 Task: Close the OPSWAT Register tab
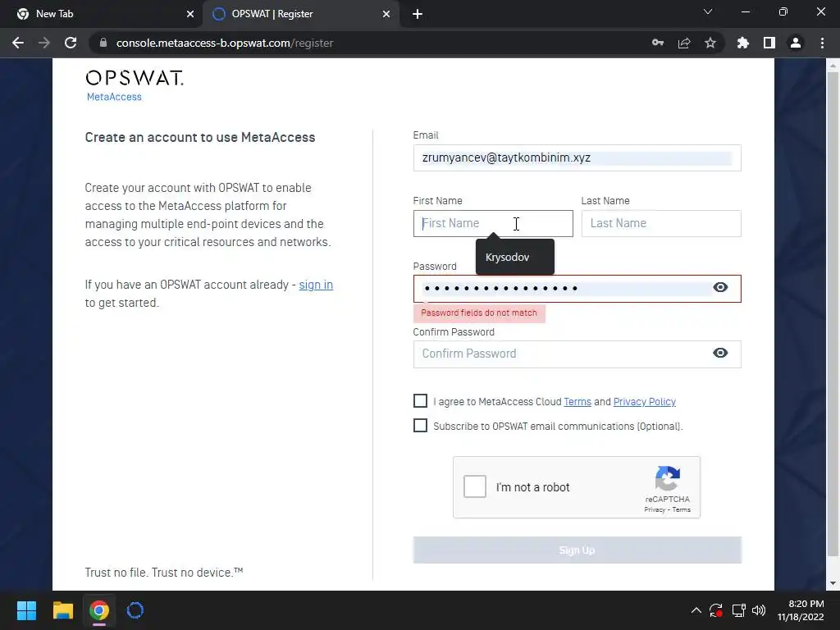click(x=386, y=14)
